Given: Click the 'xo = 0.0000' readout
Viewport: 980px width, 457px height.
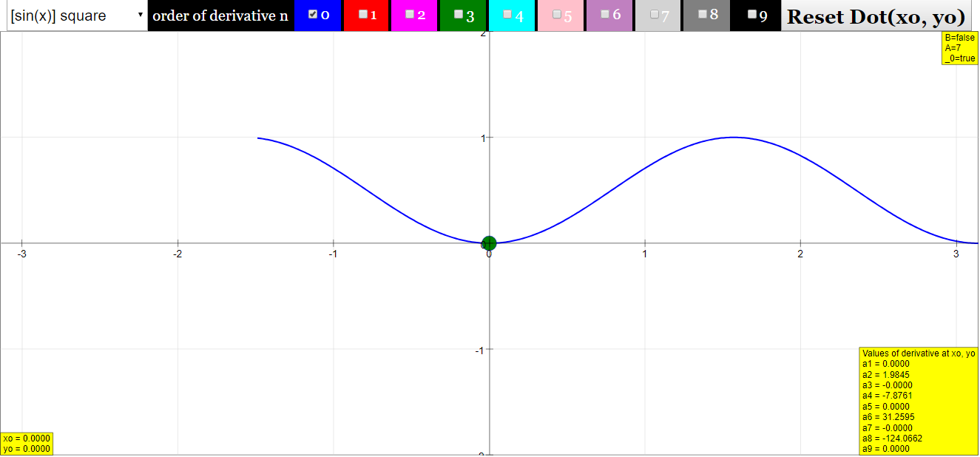Looking at the screenshot, I should (27, 439).
